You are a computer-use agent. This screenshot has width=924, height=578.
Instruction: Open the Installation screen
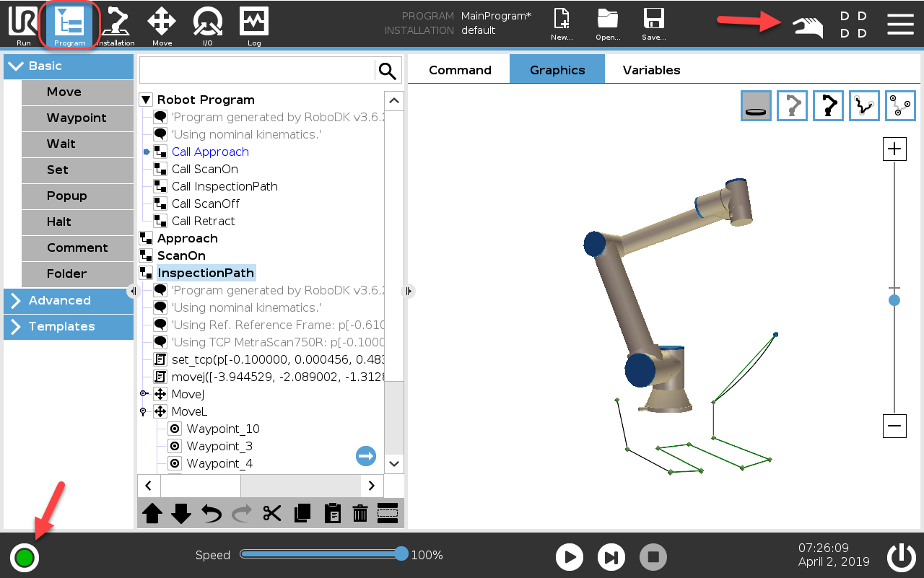click(116, 22)
